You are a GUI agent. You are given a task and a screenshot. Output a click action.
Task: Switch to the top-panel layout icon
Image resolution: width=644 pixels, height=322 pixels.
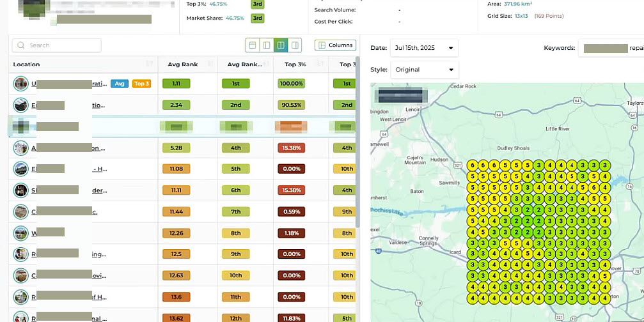[x=253, y=45]
